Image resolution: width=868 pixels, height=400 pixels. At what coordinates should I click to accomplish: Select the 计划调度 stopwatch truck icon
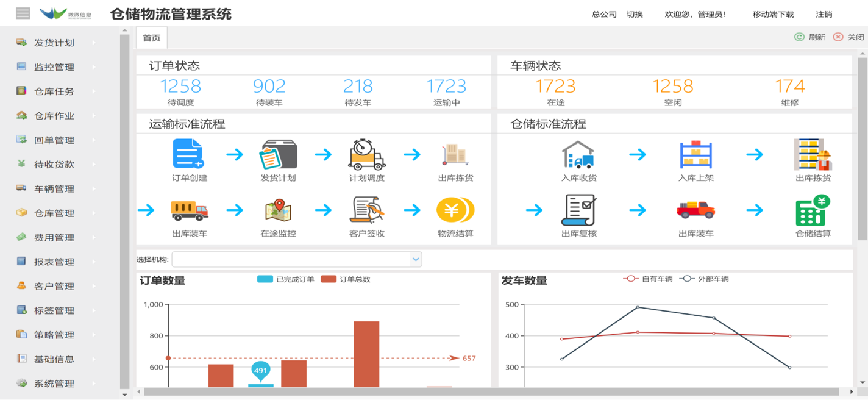point(367,154)
